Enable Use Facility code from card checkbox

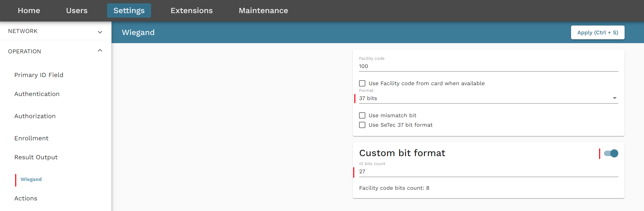tap(362, 83)
